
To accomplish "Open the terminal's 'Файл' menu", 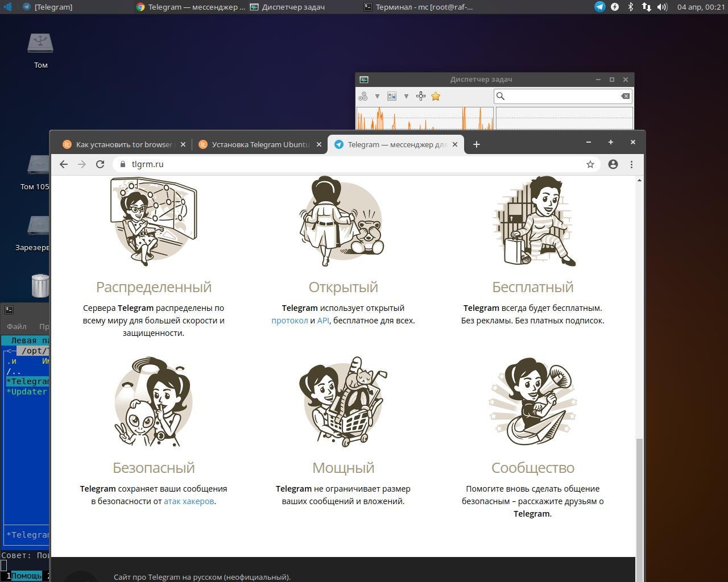I will click(16, 326).
